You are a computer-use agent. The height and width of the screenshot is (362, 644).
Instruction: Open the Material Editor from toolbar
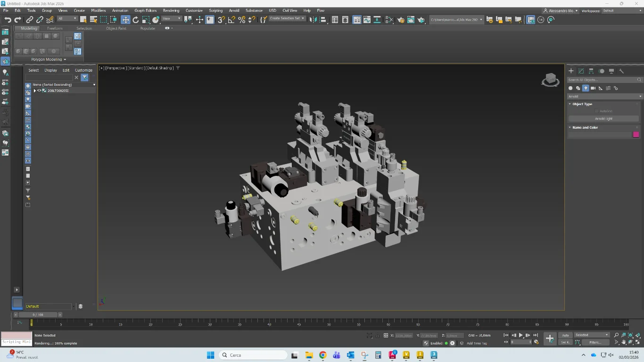point(389,20)
